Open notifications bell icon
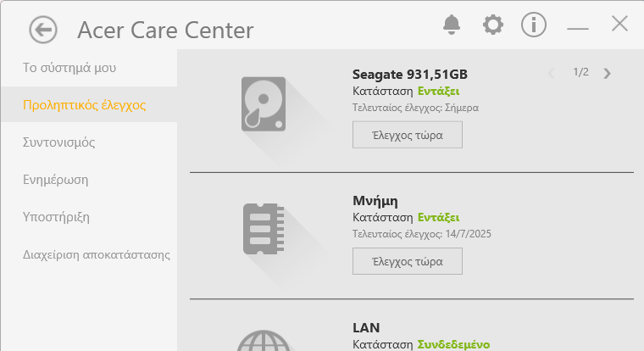The image size is (644, 351). click(x=452, y=25)
